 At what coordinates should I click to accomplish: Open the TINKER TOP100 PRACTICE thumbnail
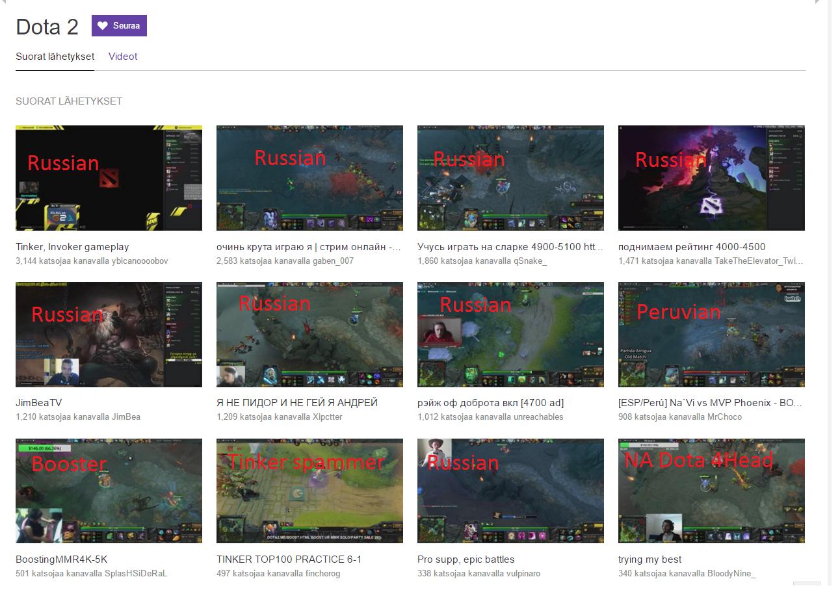tap(309, 491)
